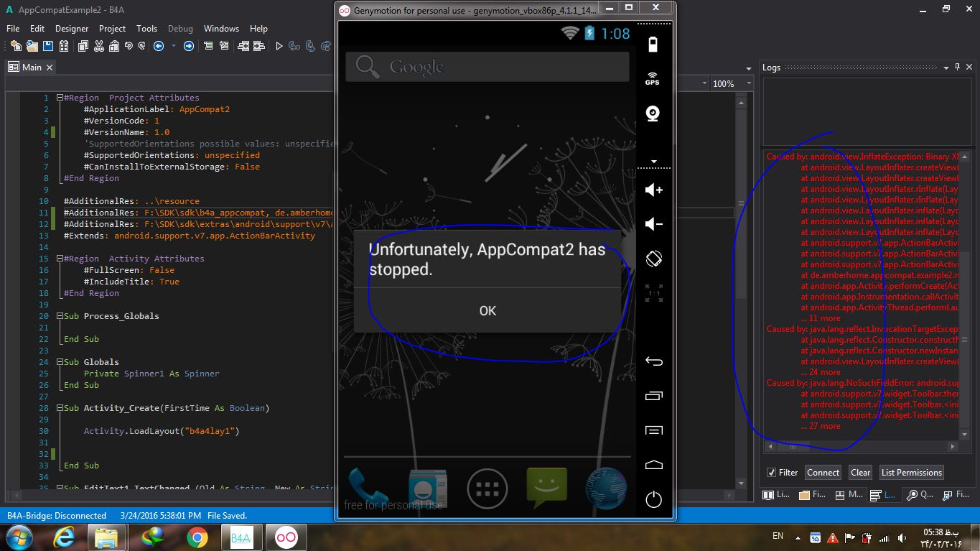
Task: Switch to the Main module tab
Action: 31,67
